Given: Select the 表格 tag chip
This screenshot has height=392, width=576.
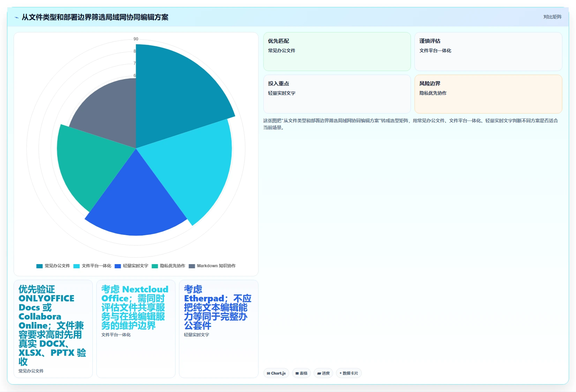Looking at the screenshot, I should 301,373.
